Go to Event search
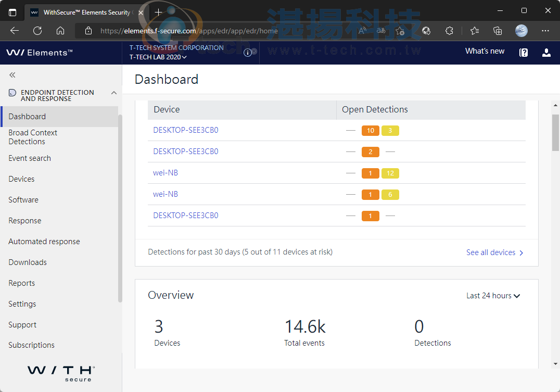Viewport: 560px width, 392px height. point(30,158)
